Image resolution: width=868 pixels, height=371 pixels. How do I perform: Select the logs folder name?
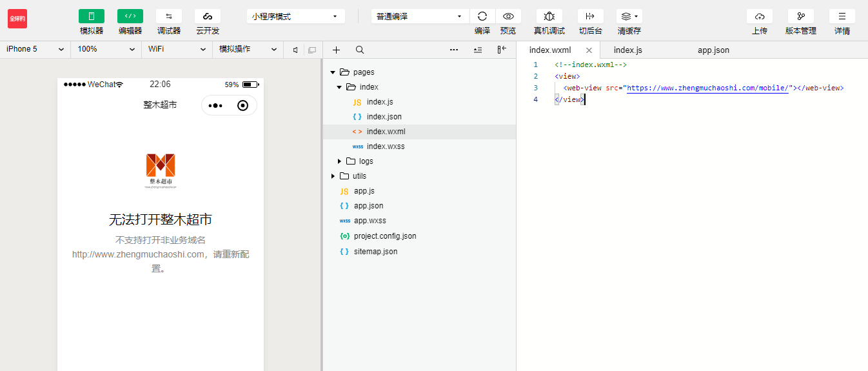coord(366,161)
